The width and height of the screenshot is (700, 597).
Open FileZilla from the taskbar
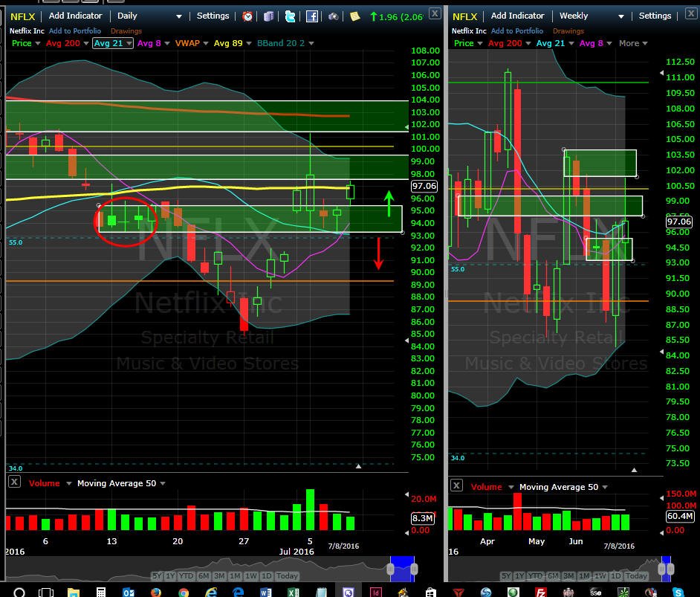(x=541, y=592)
